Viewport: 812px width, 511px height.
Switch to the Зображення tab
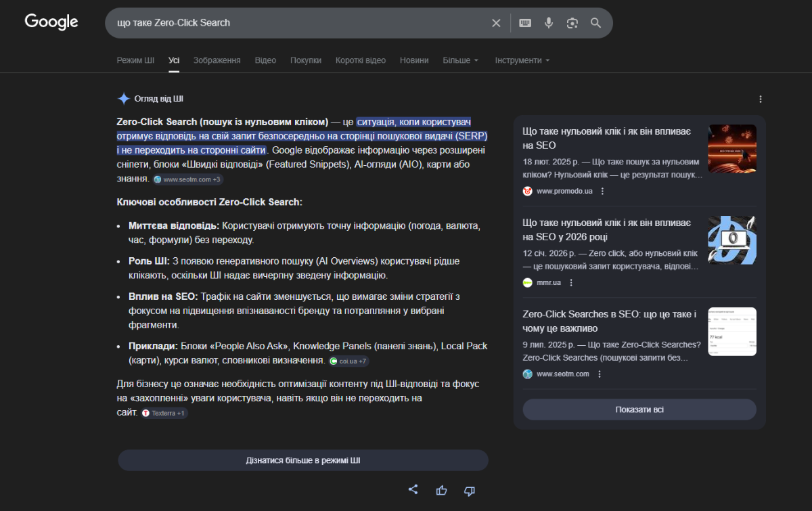[x=217, y=60]
